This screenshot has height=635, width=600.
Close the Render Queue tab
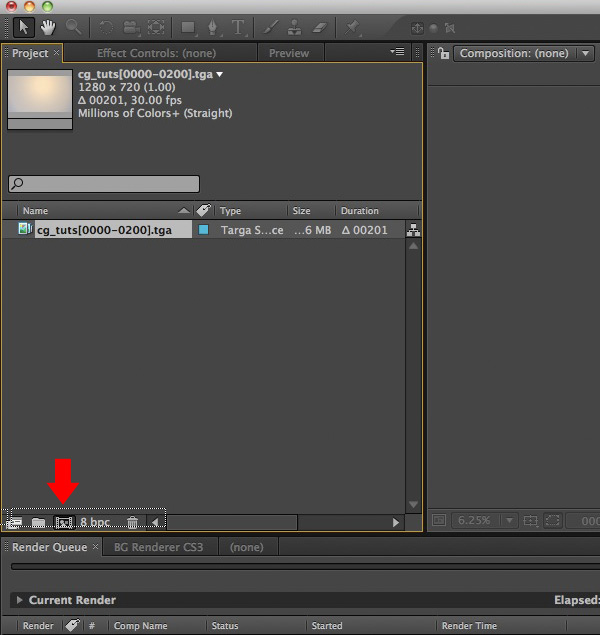click(96, 547)
